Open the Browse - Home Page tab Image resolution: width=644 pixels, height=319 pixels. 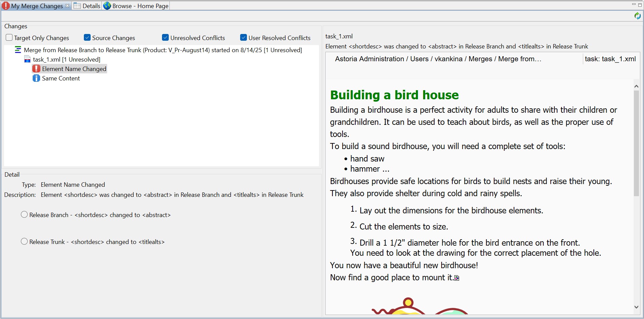click(x=140, y=6)
